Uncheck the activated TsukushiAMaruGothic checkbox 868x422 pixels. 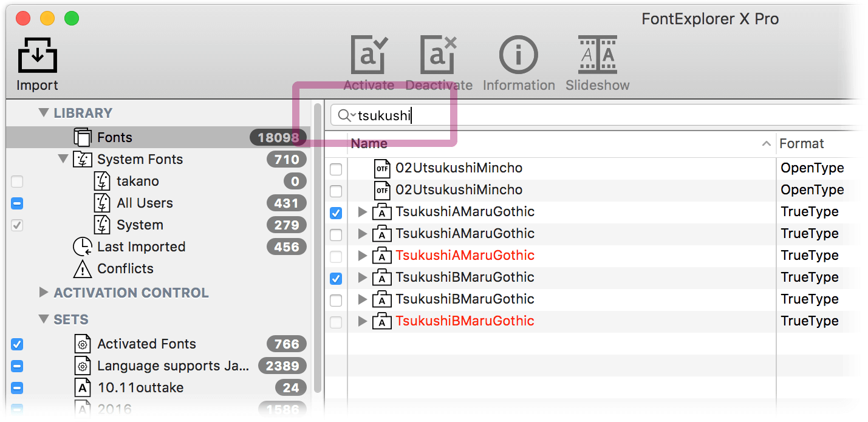[336, 213]
